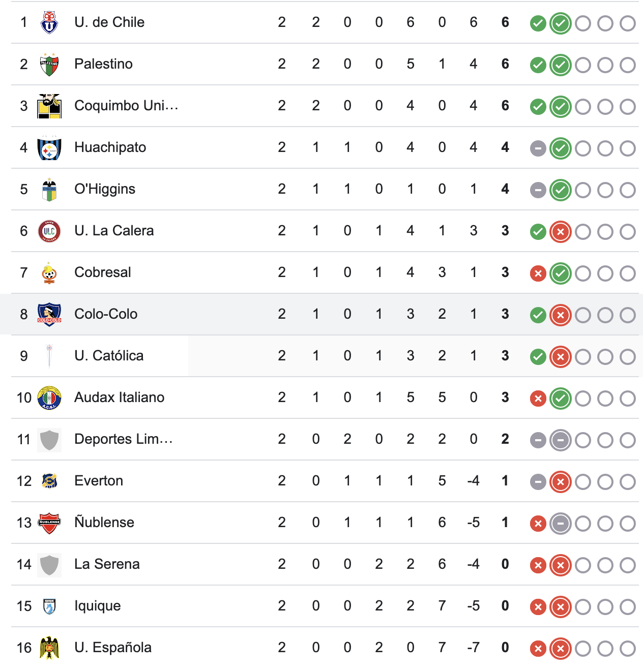
Task: Click the Palestino team badge
Action: point(49,65)
